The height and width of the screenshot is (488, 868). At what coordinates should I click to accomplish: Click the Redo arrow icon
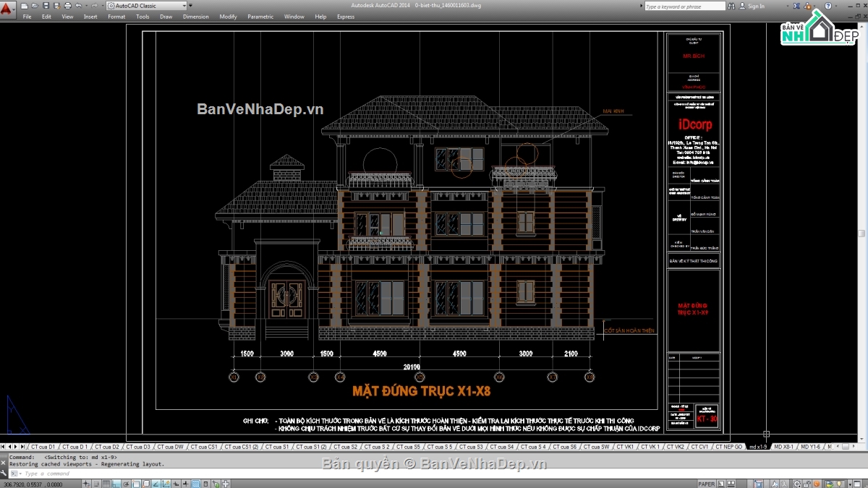pos(94,6)
